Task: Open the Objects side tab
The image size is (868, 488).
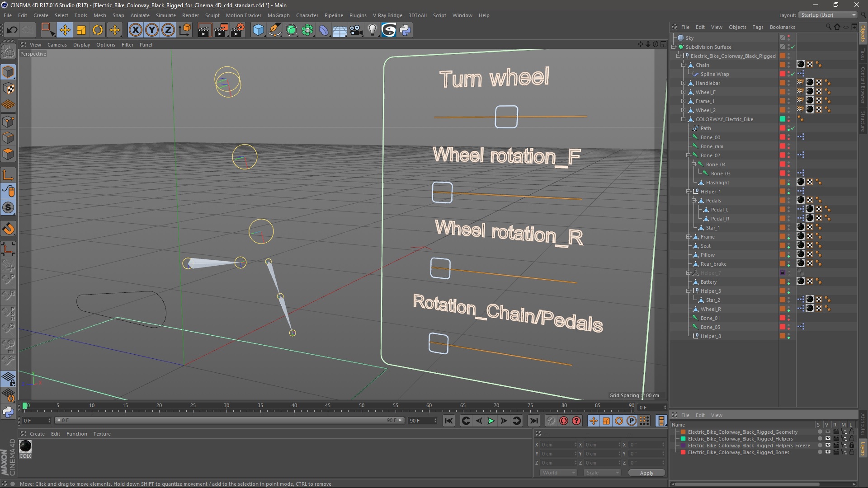Action: pyautogui.click(x=863, y=33)
